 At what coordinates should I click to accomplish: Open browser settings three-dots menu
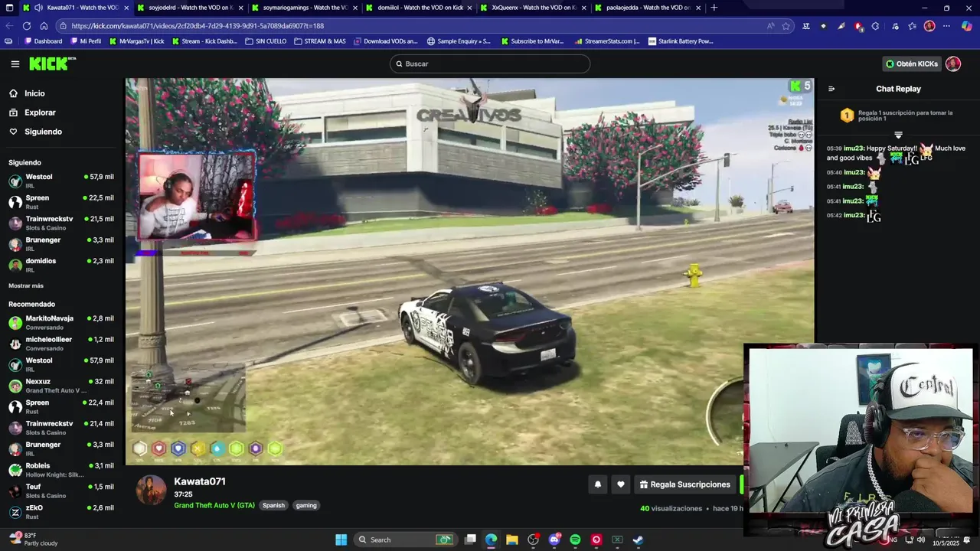pyautogui.click(x=946, y=25)
